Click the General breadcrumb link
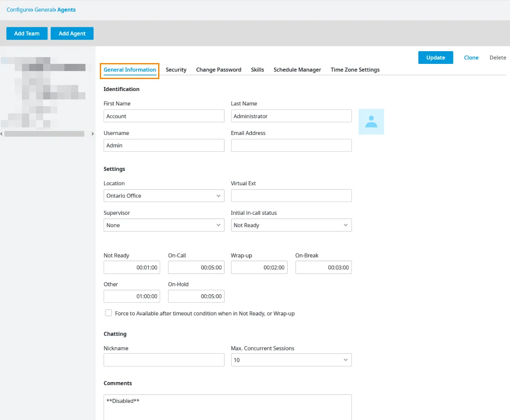The image size is (510, 420). click(44, 10)
